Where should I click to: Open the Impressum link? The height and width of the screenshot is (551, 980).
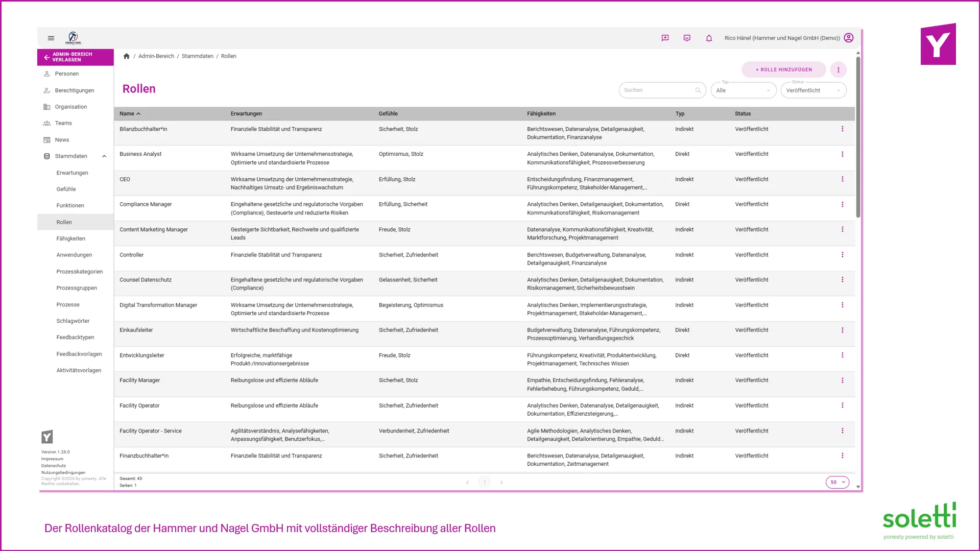52,459
